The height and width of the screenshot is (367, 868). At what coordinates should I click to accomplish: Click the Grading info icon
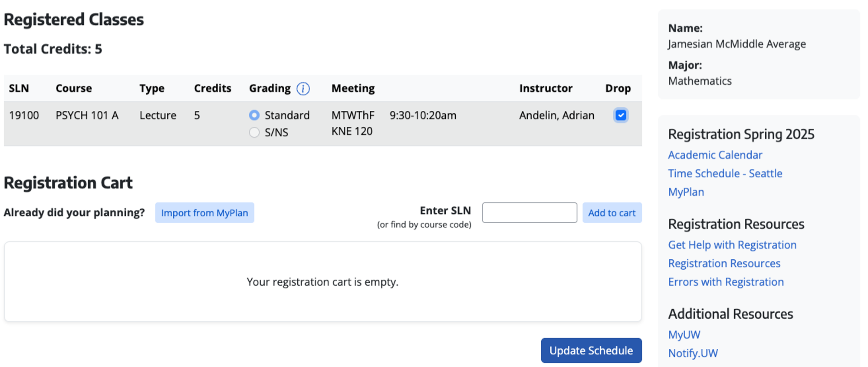pyautogui.click(x=303, y=89)
